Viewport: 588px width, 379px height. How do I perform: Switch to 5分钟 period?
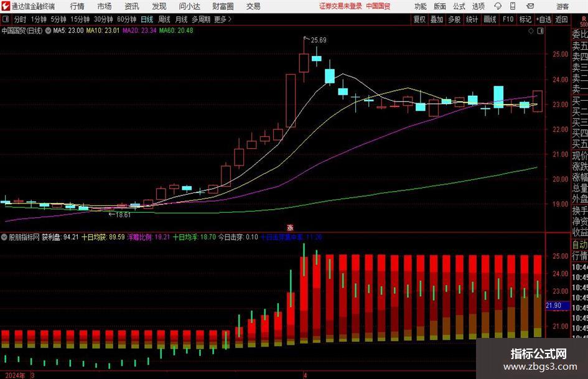58,19
